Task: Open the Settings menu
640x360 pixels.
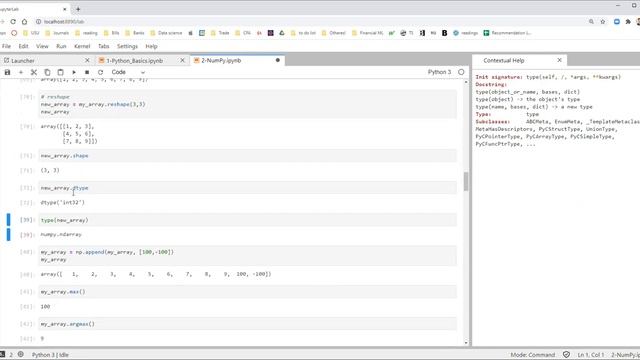Action: click(127, 47)
